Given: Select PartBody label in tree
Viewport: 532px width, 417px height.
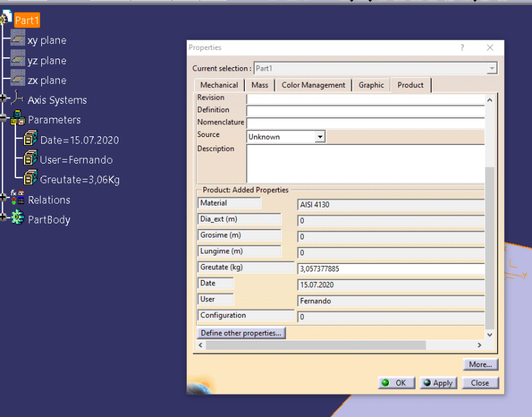Looking at the screenshot, I should [49, 219].
